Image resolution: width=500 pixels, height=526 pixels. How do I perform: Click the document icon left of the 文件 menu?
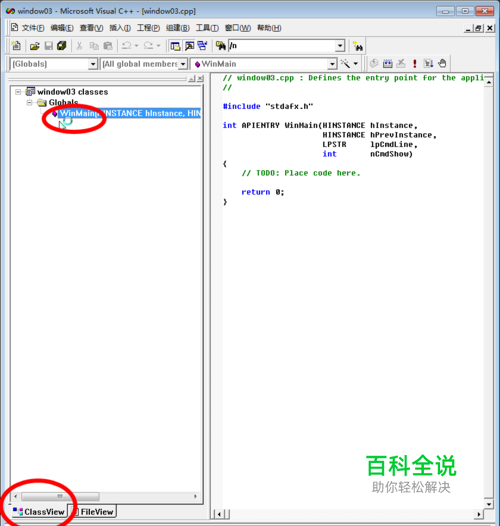pyautogui.click(x=14, y=27)
